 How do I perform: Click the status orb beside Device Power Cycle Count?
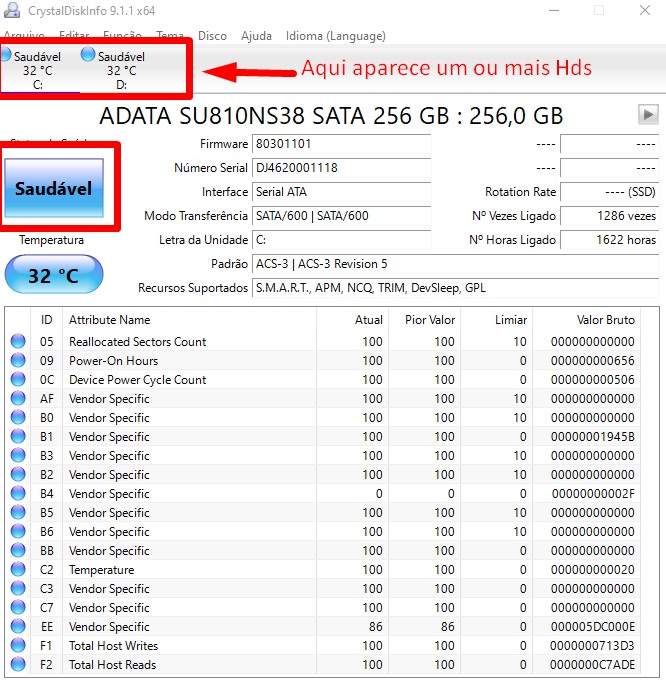pos(18,380)
